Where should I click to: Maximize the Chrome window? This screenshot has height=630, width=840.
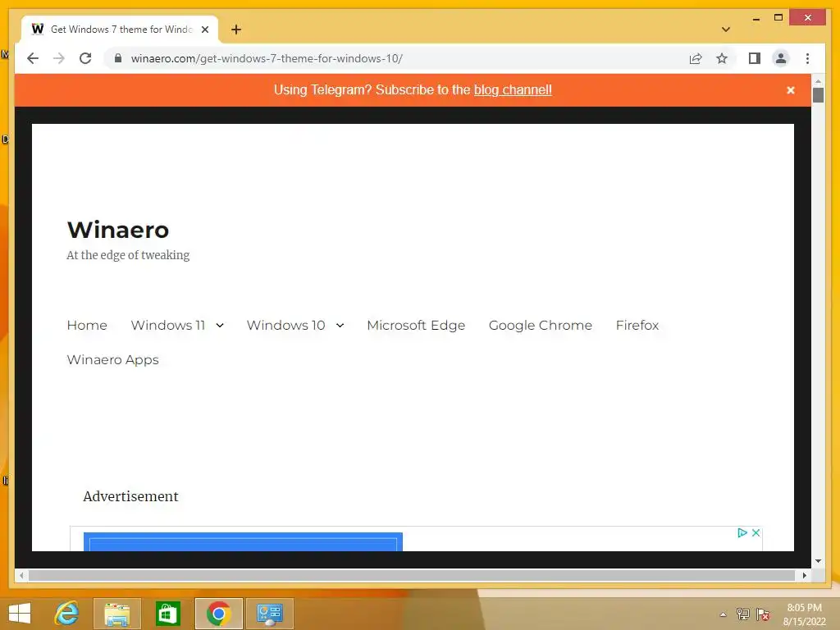(778, 18)
